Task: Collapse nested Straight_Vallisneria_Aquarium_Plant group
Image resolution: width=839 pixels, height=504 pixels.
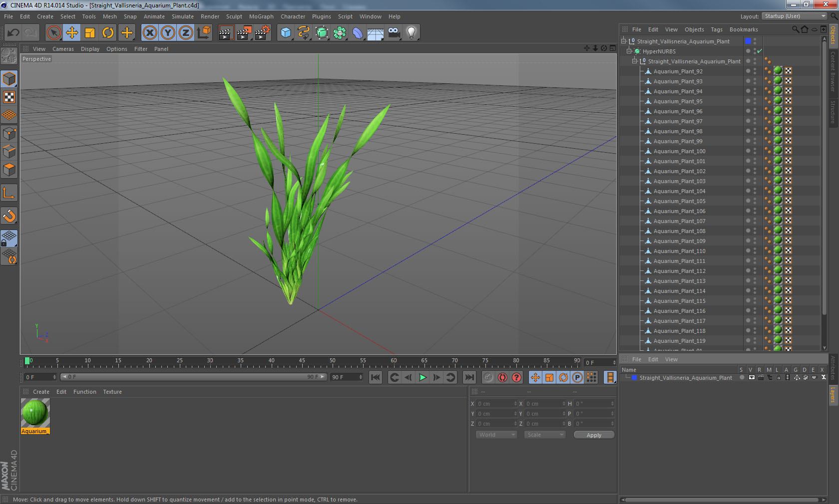Action: (x=635, y=61)
